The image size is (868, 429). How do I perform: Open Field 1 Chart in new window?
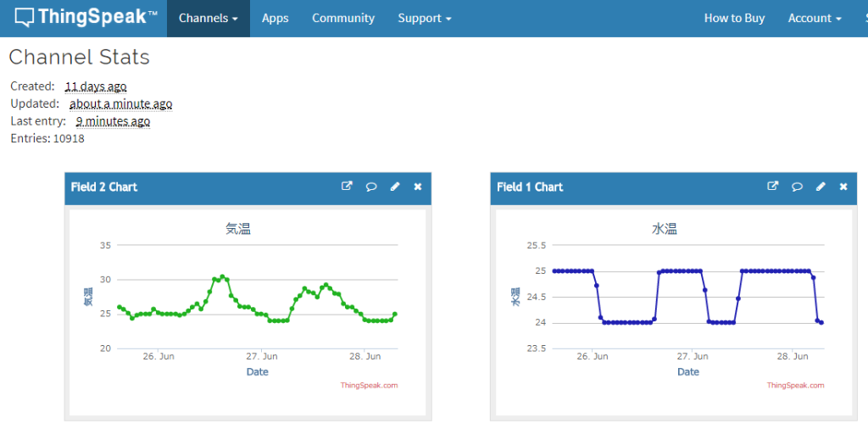click(x=772, y=187)
